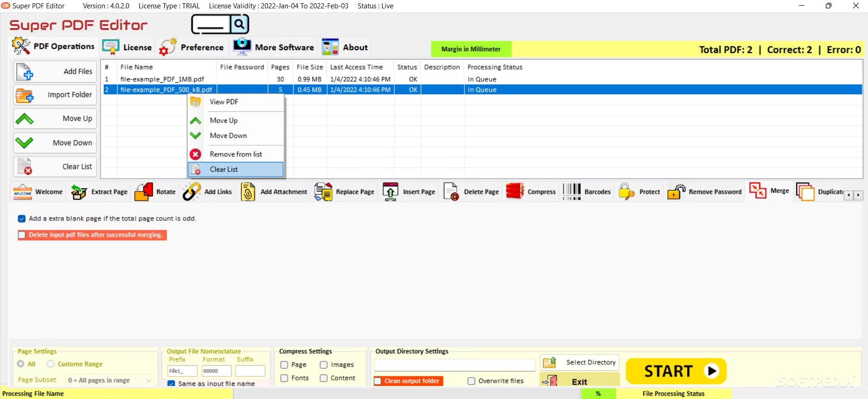Screen dimensions: 868x399
Task: Choose Clear List in context menu
Action: [x=235, y=169]
